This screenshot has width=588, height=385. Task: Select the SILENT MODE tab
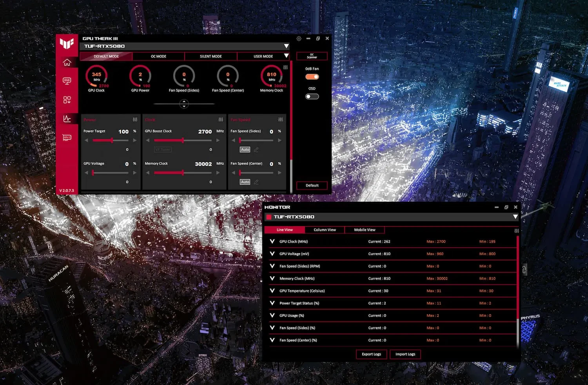click(x=211, y=56)
